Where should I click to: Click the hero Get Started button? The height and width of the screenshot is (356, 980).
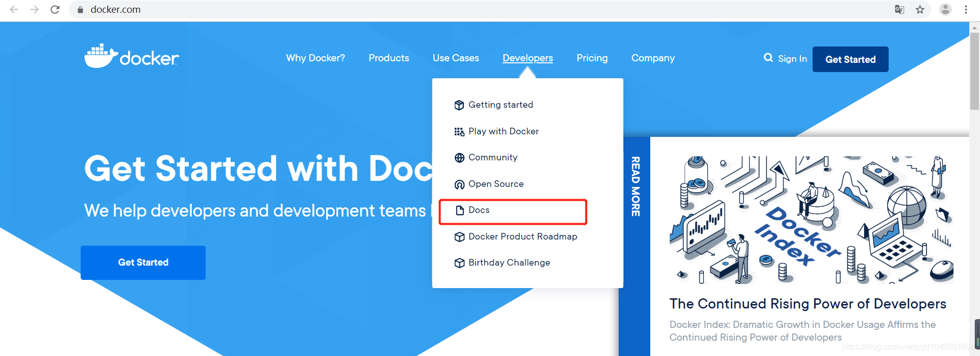[143, 263]
